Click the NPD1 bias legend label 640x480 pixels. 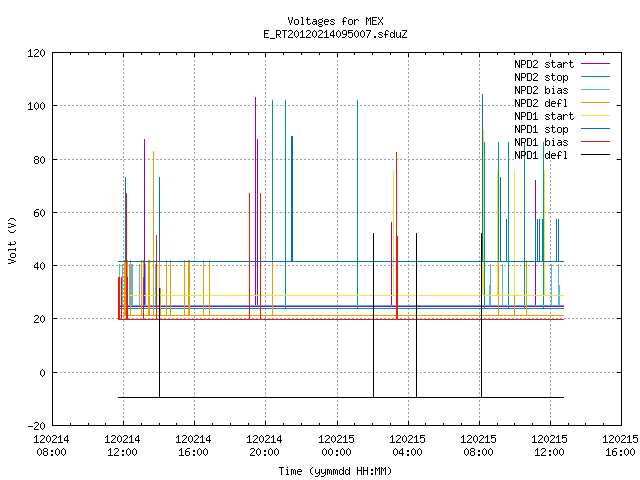click(541, 142)
